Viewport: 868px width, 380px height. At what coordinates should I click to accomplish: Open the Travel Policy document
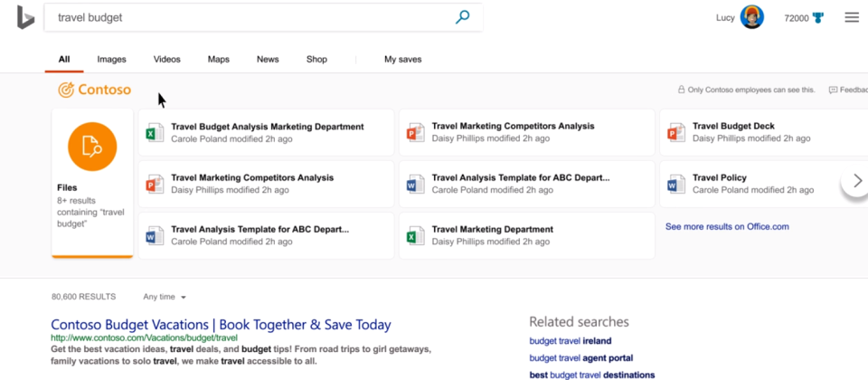click(x=764, y=184)
